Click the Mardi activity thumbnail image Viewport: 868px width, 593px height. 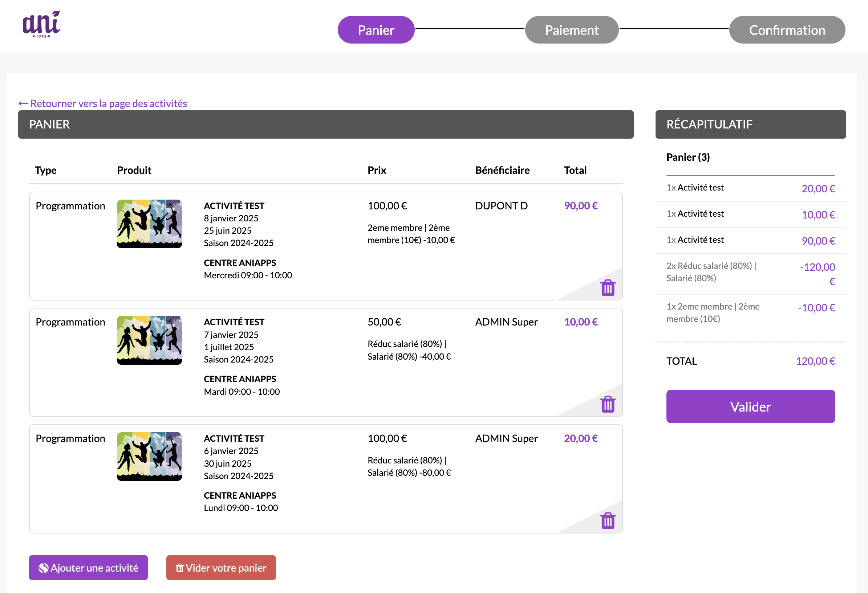tap(149, 340)
